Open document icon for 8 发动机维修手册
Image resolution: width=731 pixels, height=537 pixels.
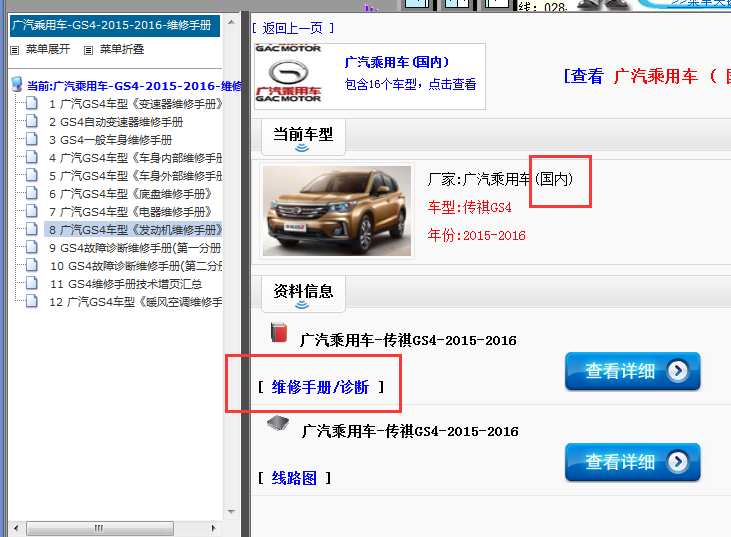(x=32, y=229)
